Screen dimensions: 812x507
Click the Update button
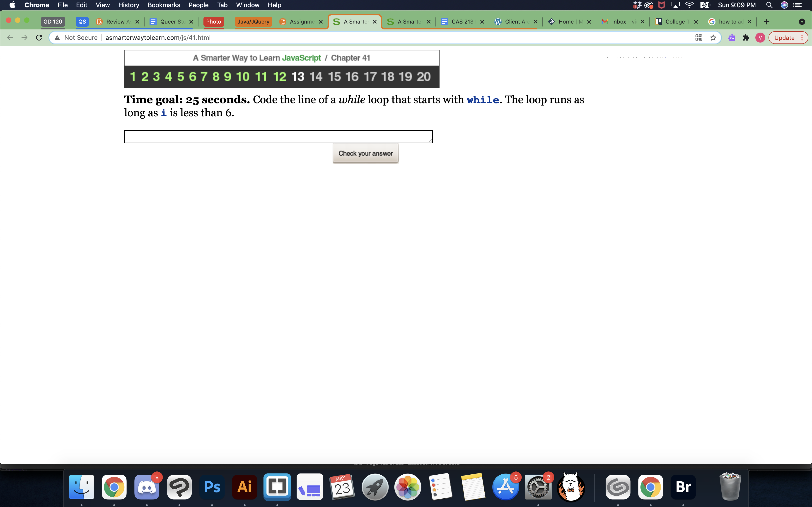784,38
